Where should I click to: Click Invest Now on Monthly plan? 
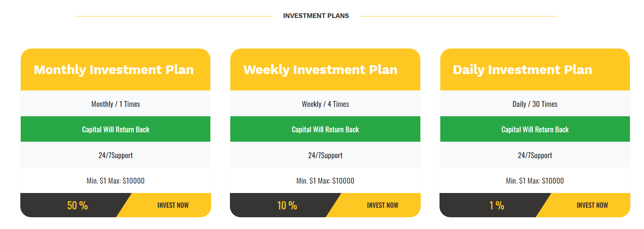tap(173, 205)
